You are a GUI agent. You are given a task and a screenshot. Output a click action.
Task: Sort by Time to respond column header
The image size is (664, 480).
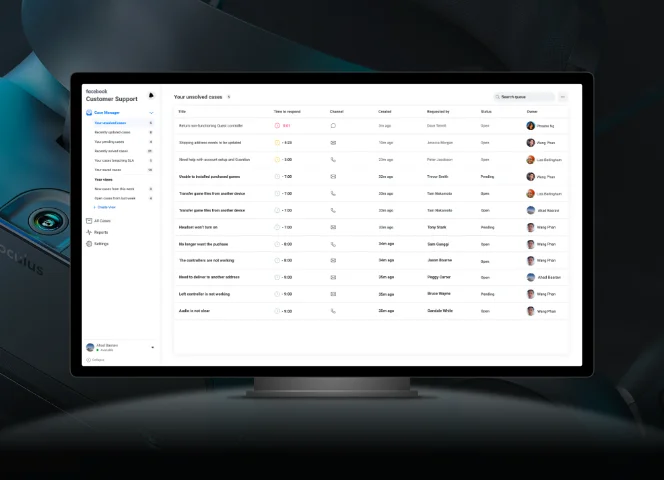click(x=287, y=111)
